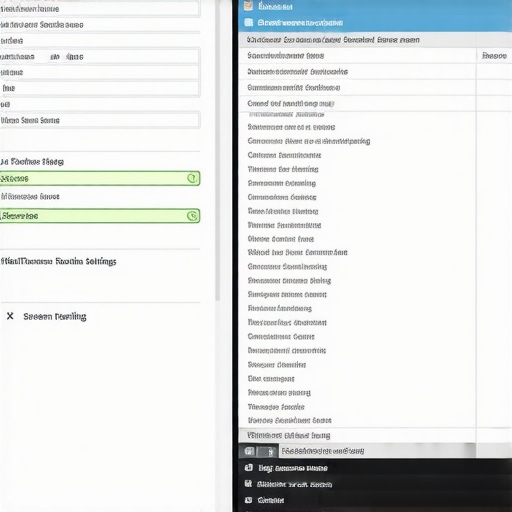Click the circle icon in upper green field
This screenshot has height=512, width=512.
(x=192, y=178)
